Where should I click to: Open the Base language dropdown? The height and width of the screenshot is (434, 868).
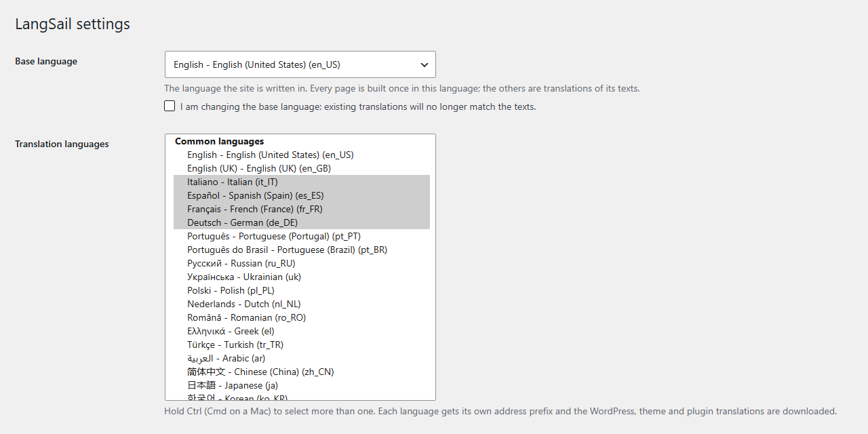pyautogui.click(x=300, y=64)
